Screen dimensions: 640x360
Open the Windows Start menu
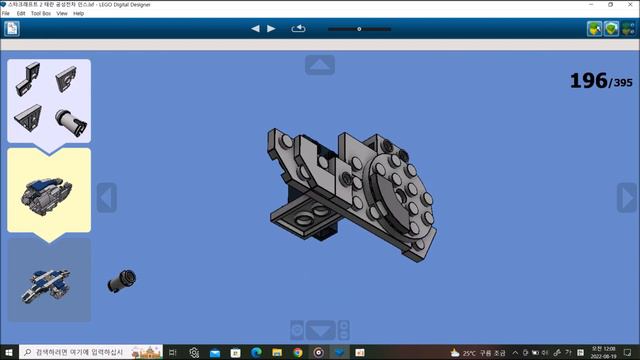9,352
